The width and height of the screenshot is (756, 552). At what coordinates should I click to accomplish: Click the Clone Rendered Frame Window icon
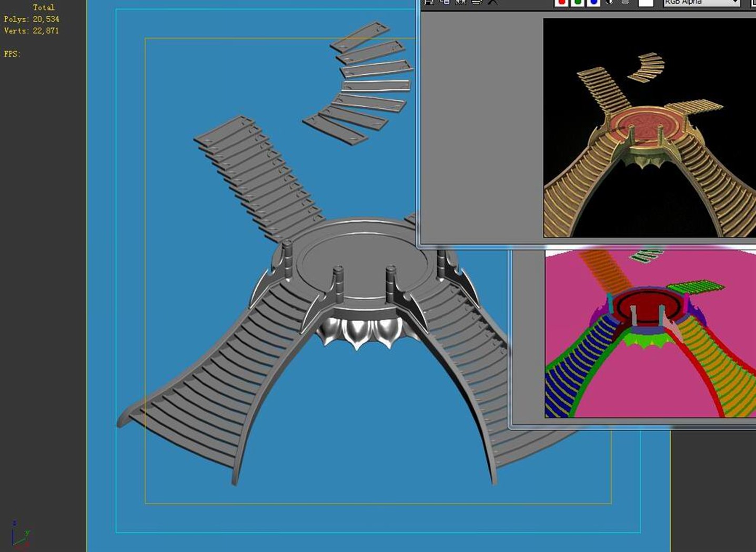461,2
